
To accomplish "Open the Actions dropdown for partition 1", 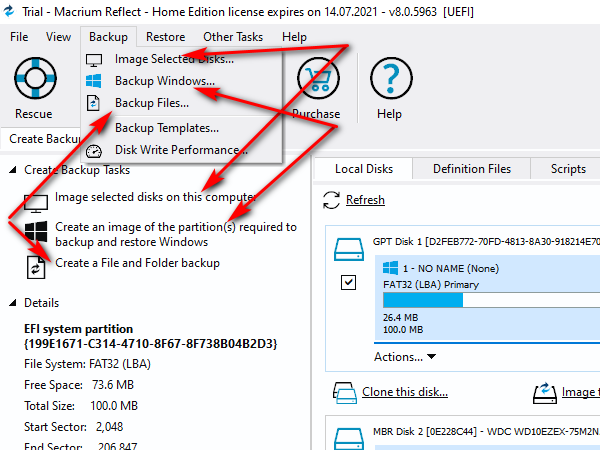I will [x=405, y=357].
